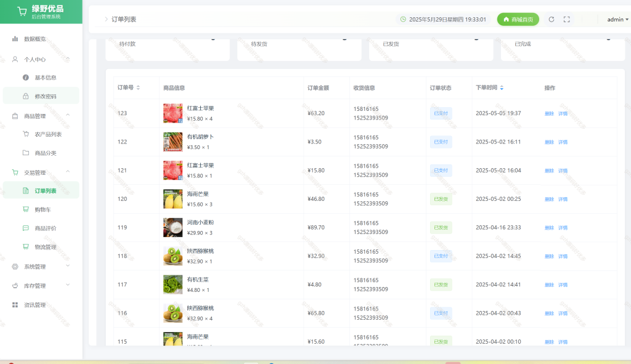This screenshot has height=364, width=631.
Task: Open 数据概览 chart icon menu
Action: pyautogui.click(x=15, y=39)
